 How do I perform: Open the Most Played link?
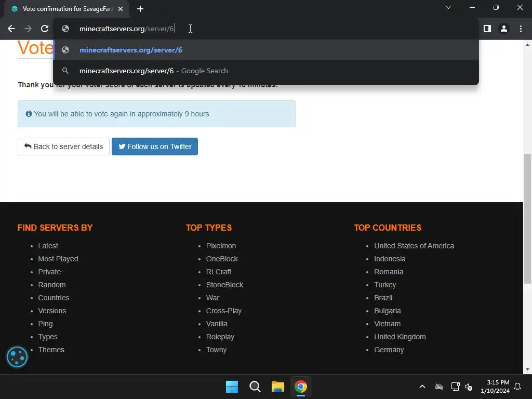[x=58, y=259]
